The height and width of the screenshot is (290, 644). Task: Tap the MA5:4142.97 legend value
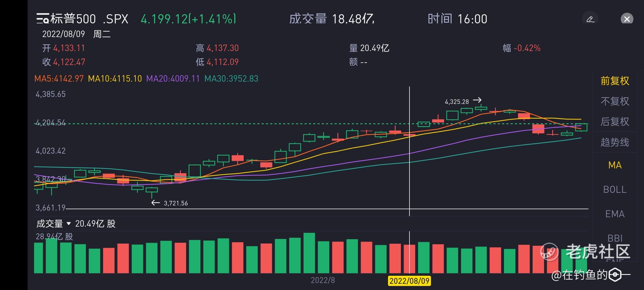click(59, 79)
